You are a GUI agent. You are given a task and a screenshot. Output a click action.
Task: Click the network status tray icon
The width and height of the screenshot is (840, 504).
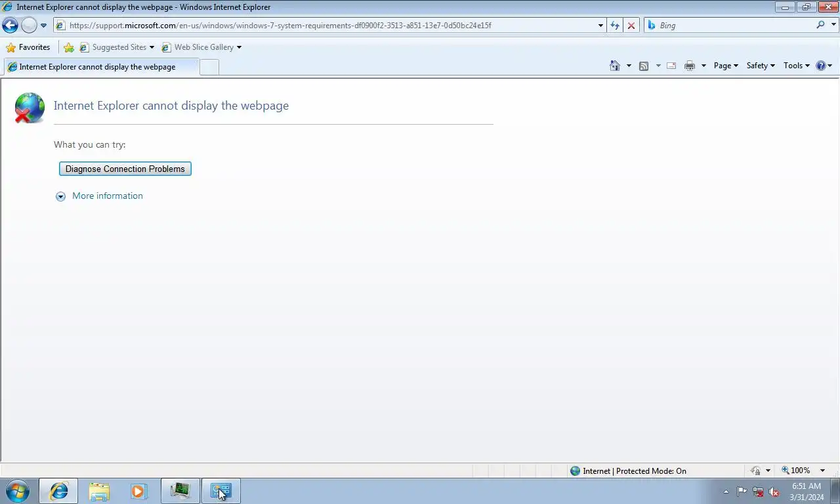tap(758, 492)
